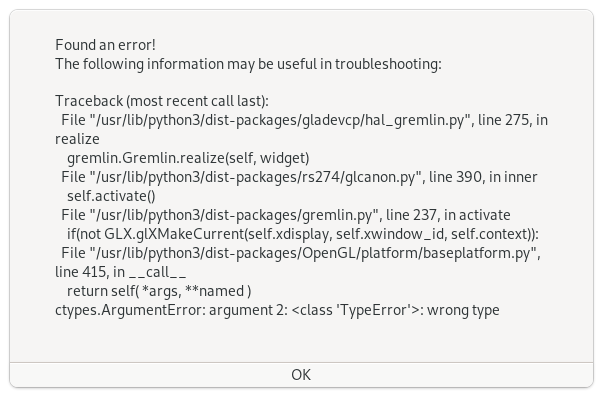This screenshot has width=603, height=397.
Task: Click the "Traceback (most recent call last)" line
Action: pos(162,101)
